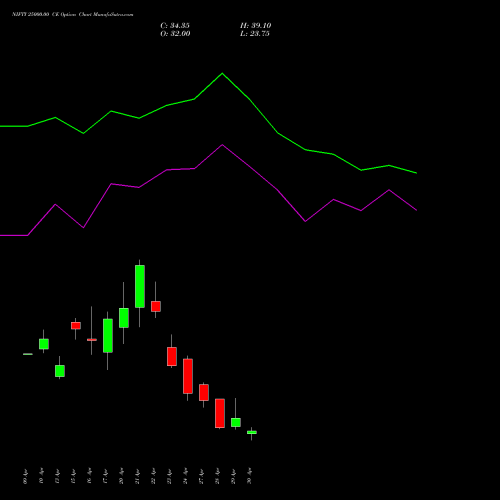
Task: Click the 09 Apr date label
Action: pyautogui.click(x=26, y=477)
